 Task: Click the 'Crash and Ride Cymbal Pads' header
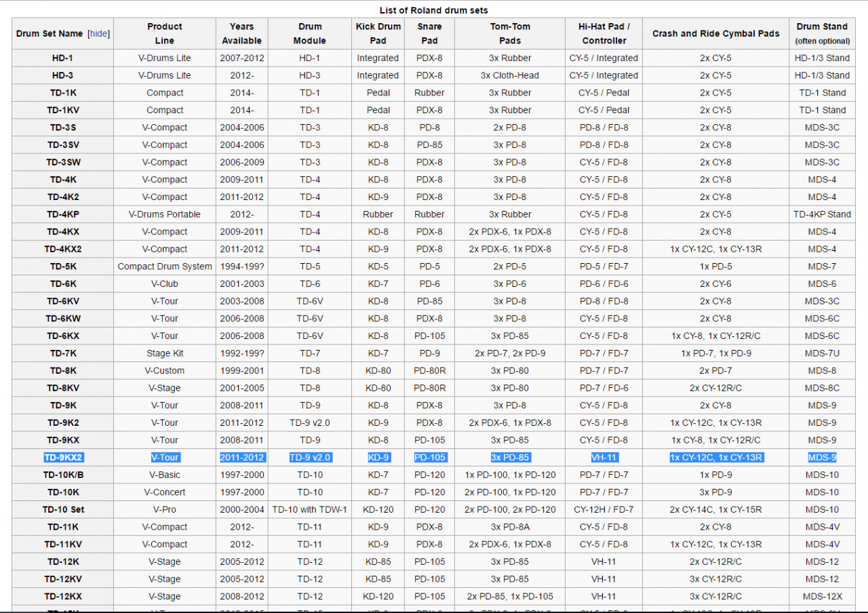tap(715, 33)
